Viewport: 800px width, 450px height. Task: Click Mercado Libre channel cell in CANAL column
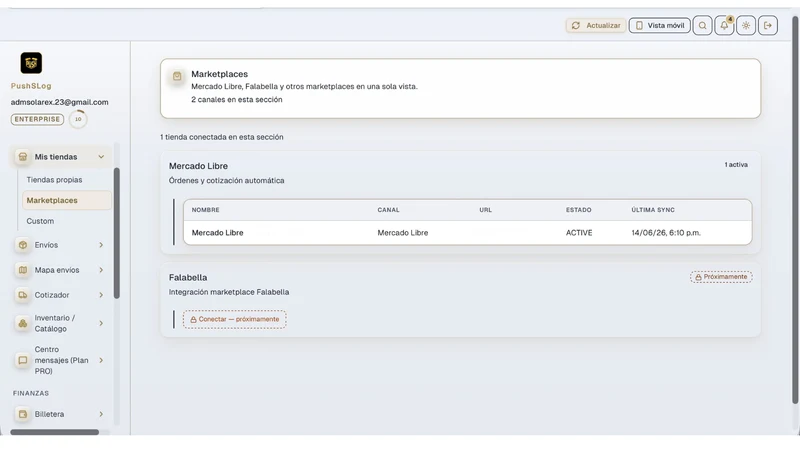pos(403,233)
